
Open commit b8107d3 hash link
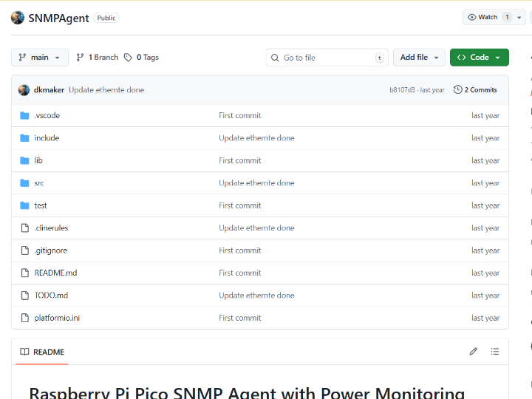(x=402, y=90)
